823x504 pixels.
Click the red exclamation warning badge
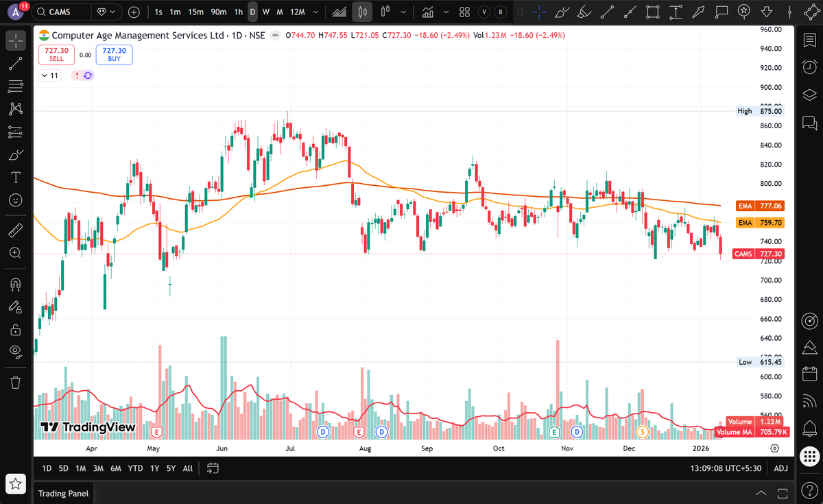(77, 75)
